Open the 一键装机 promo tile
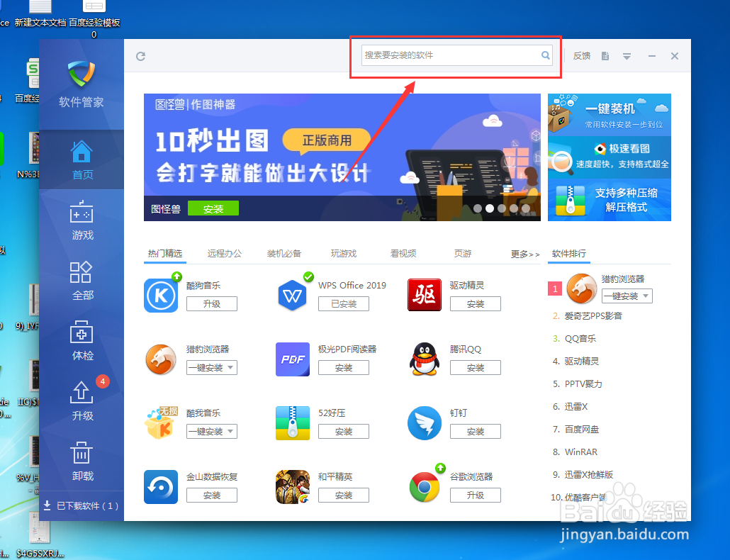Screen dimensions: 730x560 610,115
